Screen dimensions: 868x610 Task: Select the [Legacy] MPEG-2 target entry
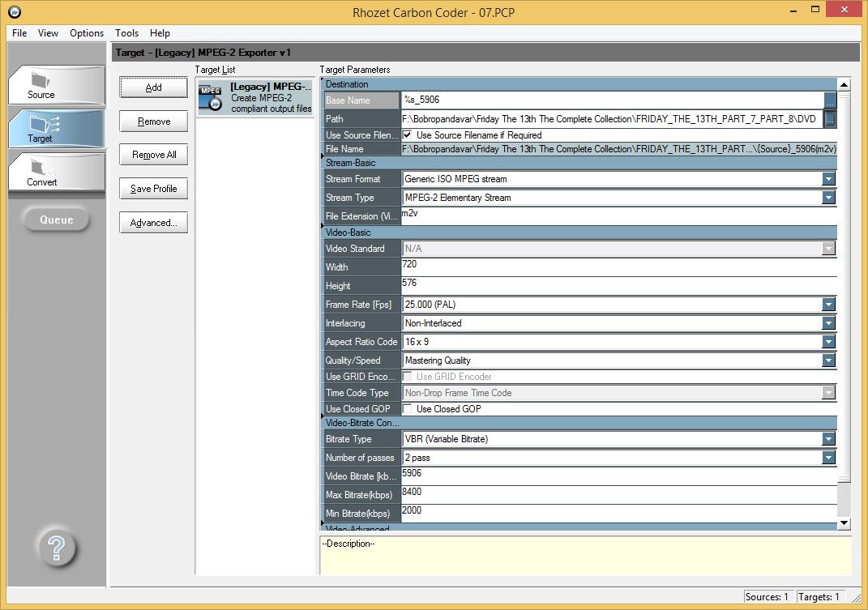point(256,98)
